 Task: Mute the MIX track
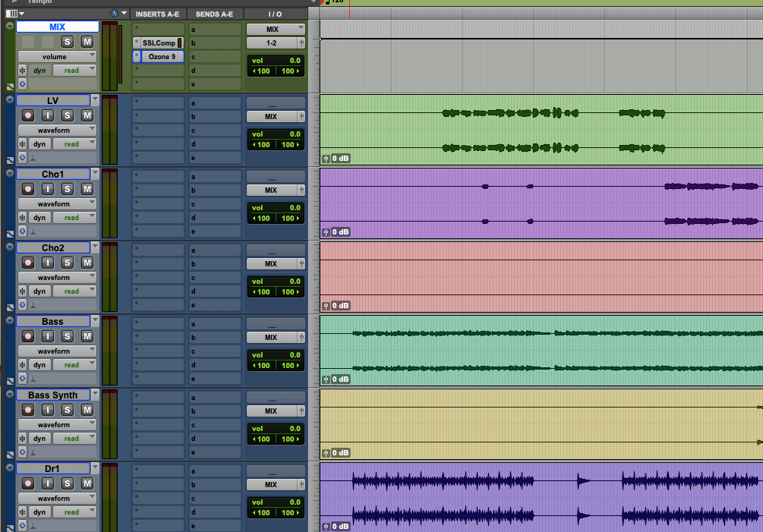click(87, 42)
